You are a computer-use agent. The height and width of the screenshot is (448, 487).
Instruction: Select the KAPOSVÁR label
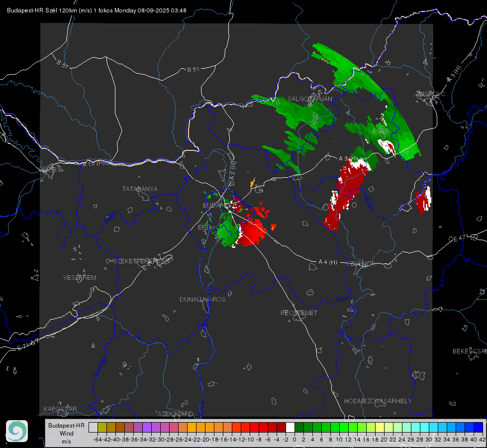click(60, 409)
